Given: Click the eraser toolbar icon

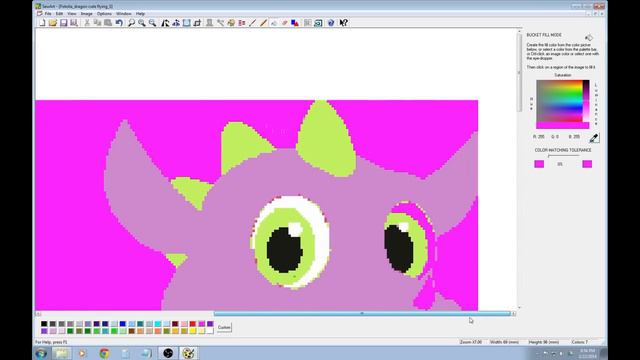Looking at the screenshot, I should 284,23.
